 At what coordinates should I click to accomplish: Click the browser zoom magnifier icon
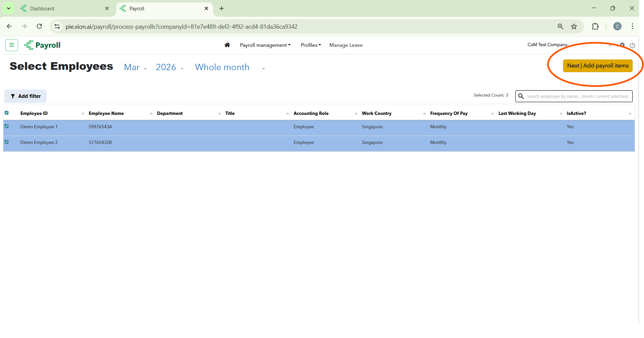click(x=560, y=27)
